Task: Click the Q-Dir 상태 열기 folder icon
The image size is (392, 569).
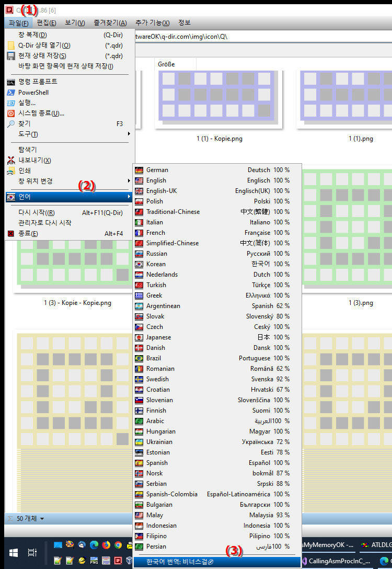Action: coord(11,45)
